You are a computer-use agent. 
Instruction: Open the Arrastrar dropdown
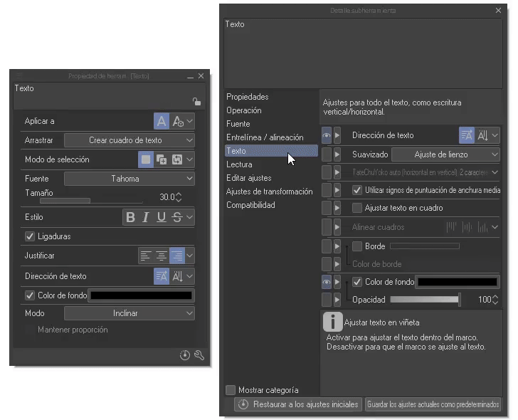129,140
